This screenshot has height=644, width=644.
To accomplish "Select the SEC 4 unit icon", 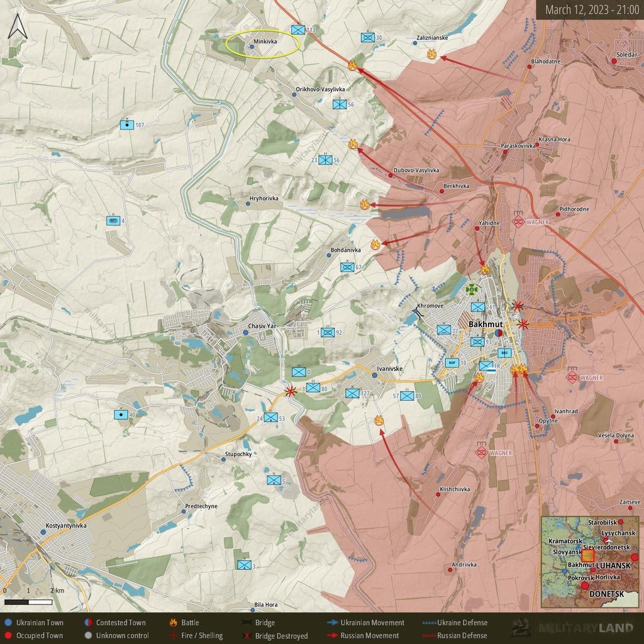I will pyautogui.click(x=113, y=221).
